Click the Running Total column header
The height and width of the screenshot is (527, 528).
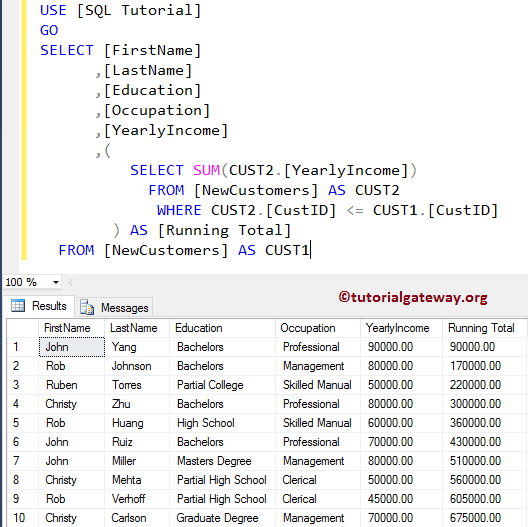point(484,328)
